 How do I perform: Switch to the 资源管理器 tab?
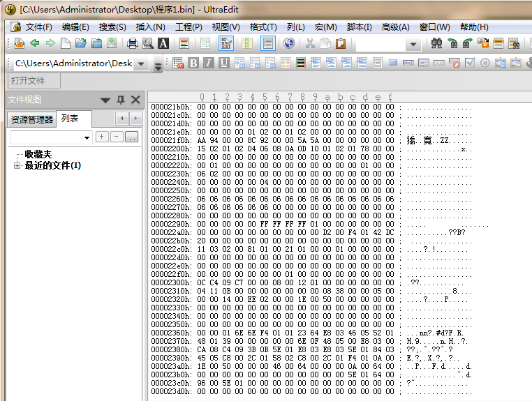pos(32,119)
